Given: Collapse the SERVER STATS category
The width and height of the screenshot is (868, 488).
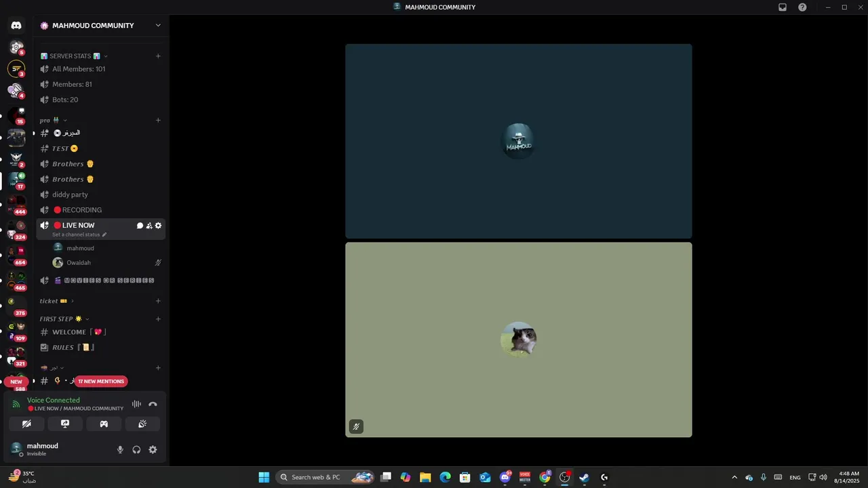Looking at the screenshot, I should click(74, 56).
